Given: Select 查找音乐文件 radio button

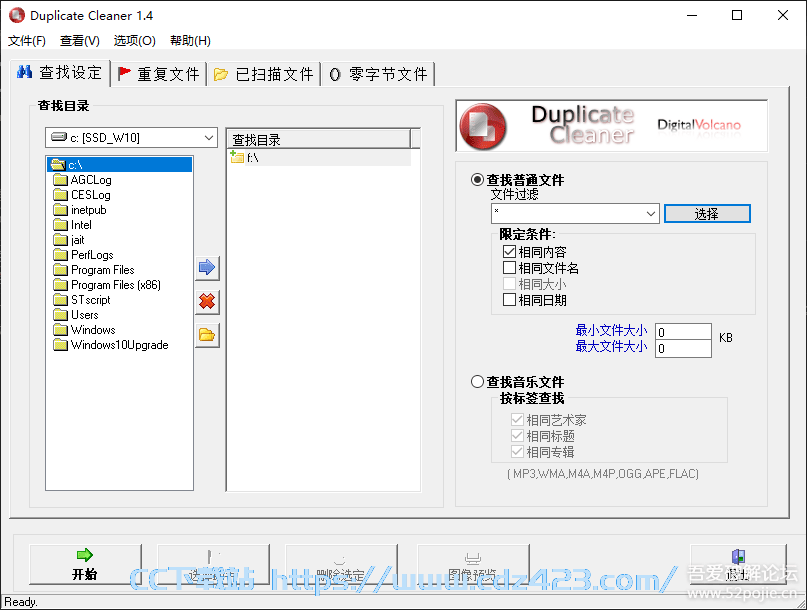Looking at the screenshot, I should click(477, 381).
